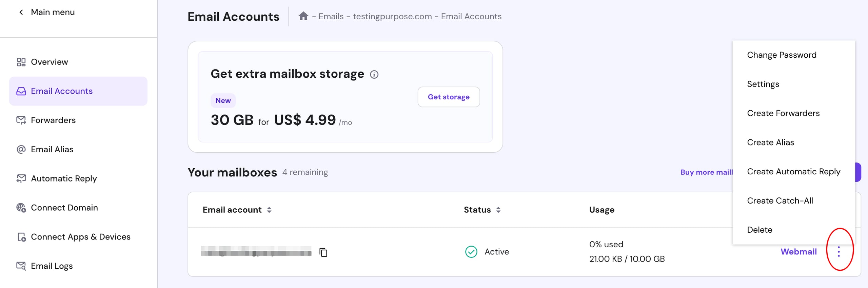
Task: Click the Email Logs icon in sidebar
Action: pyautogui.click(x=21, y=266)
